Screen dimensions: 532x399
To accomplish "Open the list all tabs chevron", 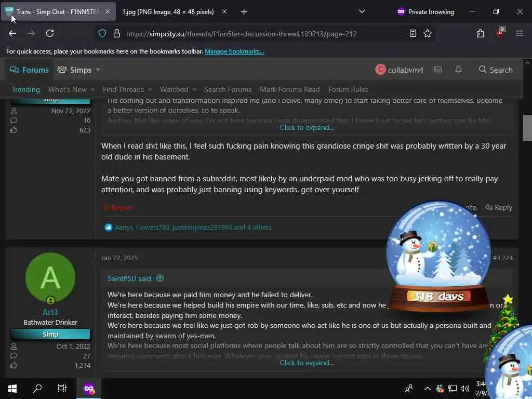I will [x=362, y=11].
